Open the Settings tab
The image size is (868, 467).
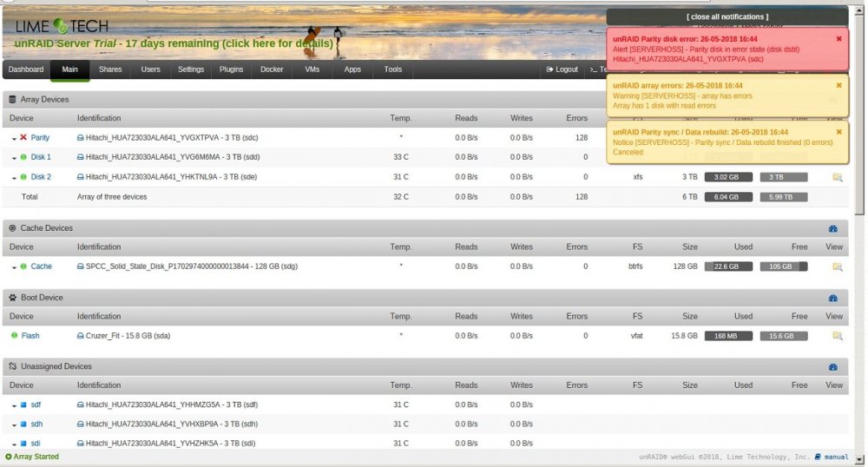[191, 69]
